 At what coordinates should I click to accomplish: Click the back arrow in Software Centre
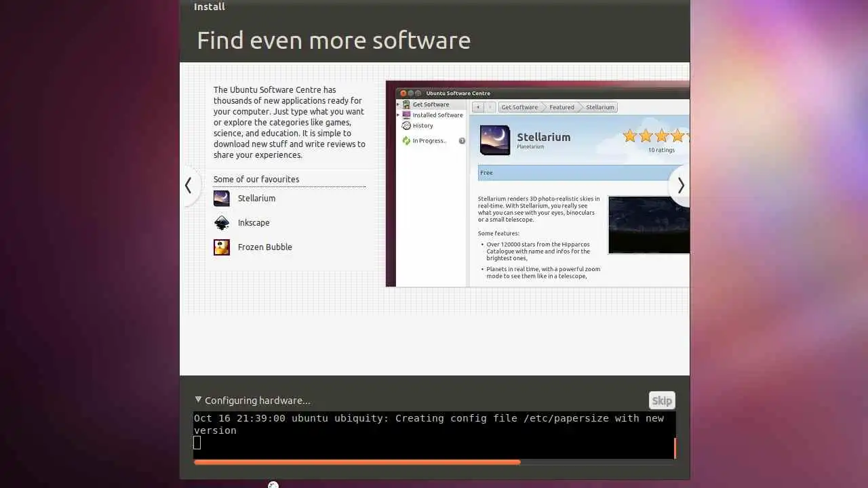tap(478, 107)
